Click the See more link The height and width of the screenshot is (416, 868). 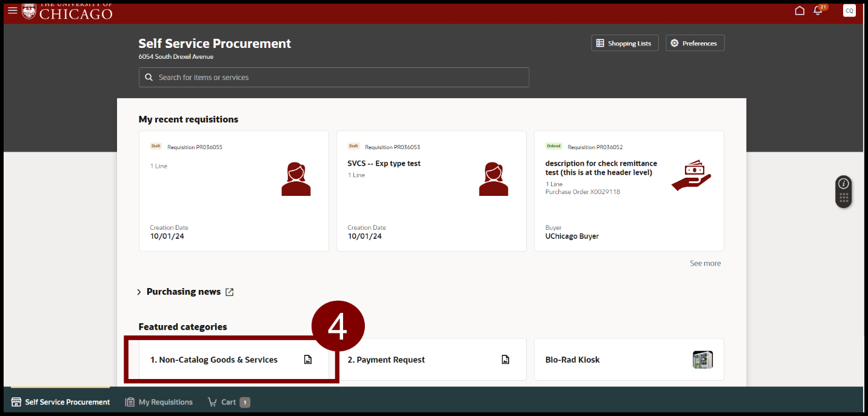click(705, 263)
